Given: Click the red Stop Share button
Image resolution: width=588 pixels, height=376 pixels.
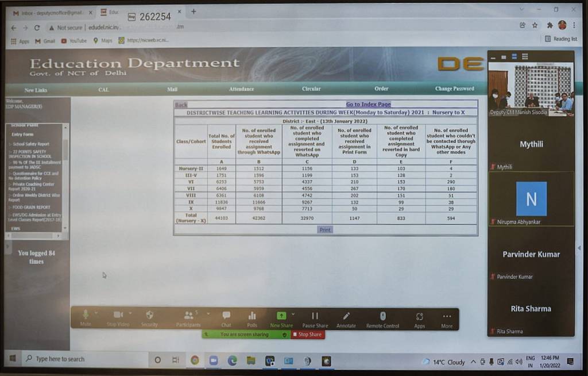Looking at the screenshot, I should (308, 335).
